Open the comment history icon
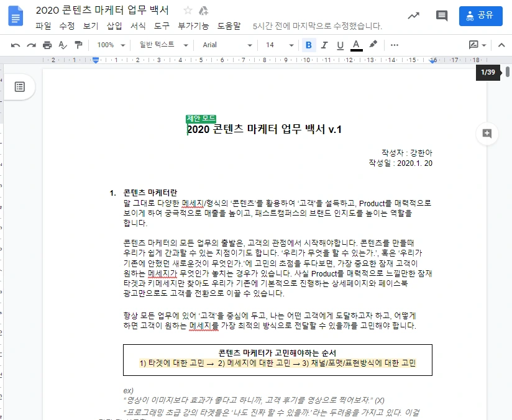512x420 pixels. point(441,16)
